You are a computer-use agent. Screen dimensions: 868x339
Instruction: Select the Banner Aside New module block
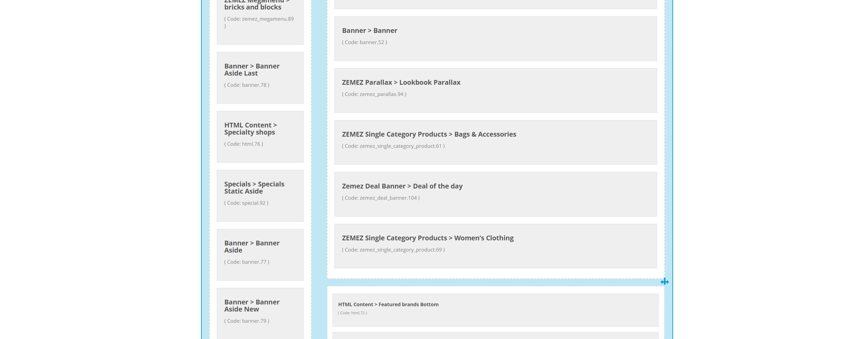(x=260, y=314)
